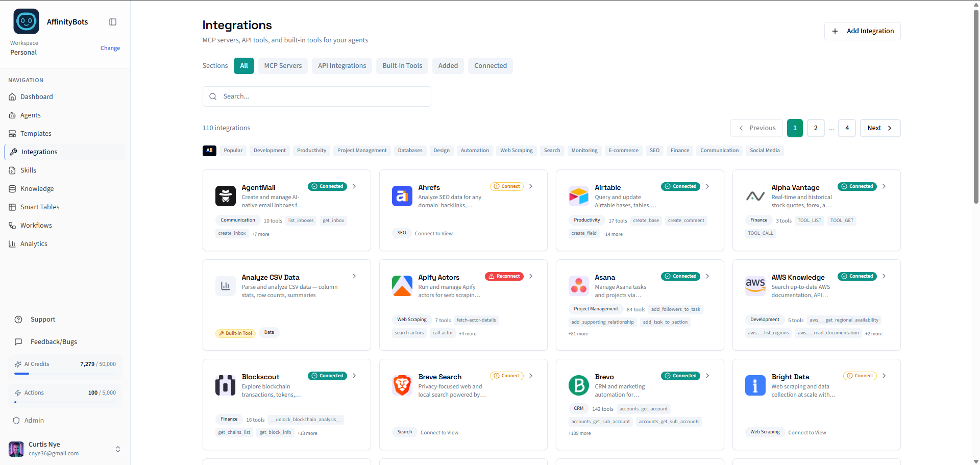The image size is (980, 465).
Task: Toggle the Connected section filter
Action: [x=490, y=65]
